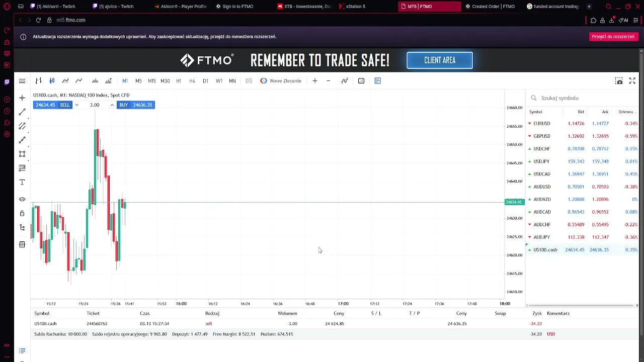This screenshot has width=644, height=362.
Task: Toggle the list view icon at bottom-left
Action: 22,351
